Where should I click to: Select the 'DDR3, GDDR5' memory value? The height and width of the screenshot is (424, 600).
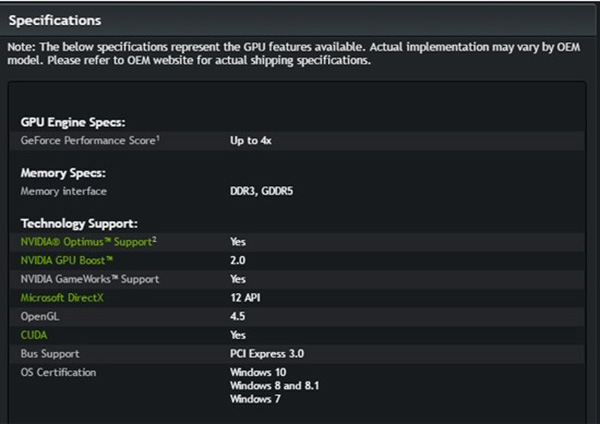click(x=262, y=191)
